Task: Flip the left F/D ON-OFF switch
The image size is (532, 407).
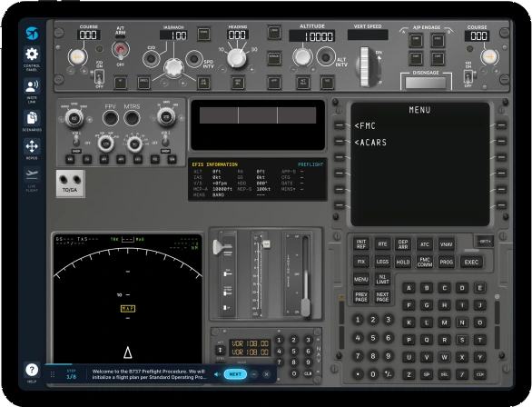Action: (99, 76)
